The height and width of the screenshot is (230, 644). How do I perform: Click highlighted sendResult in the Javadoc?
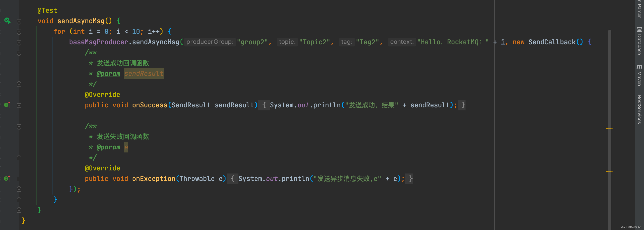(144, 74)
